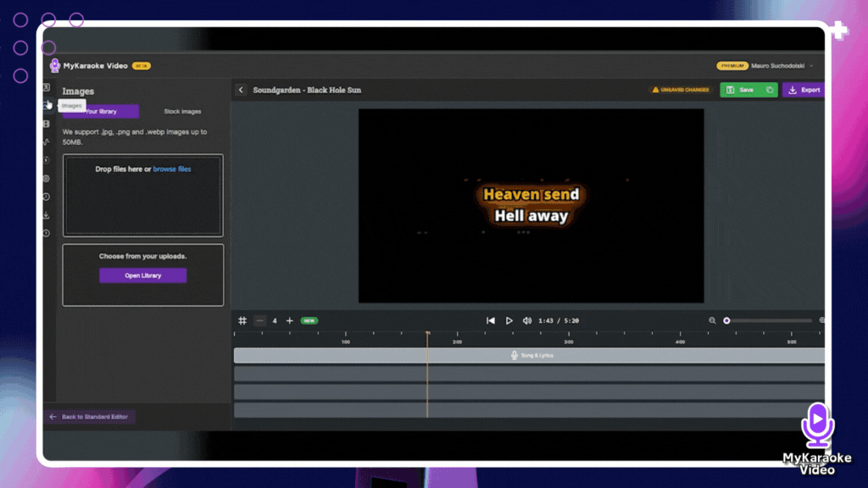The width and height of the screenshot is (868, 488).
Task: Play the karaoke preview
Action: point(509,320)
